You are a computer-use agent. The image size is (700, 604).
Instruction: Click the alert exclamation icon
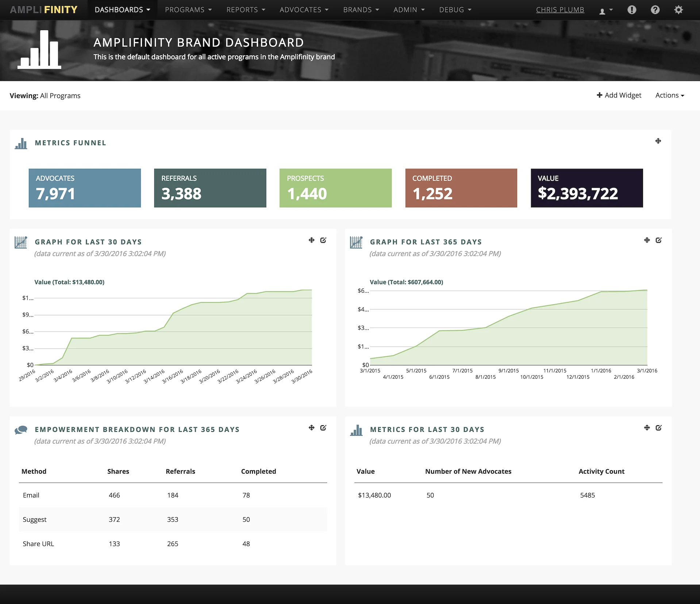point(632,10)
